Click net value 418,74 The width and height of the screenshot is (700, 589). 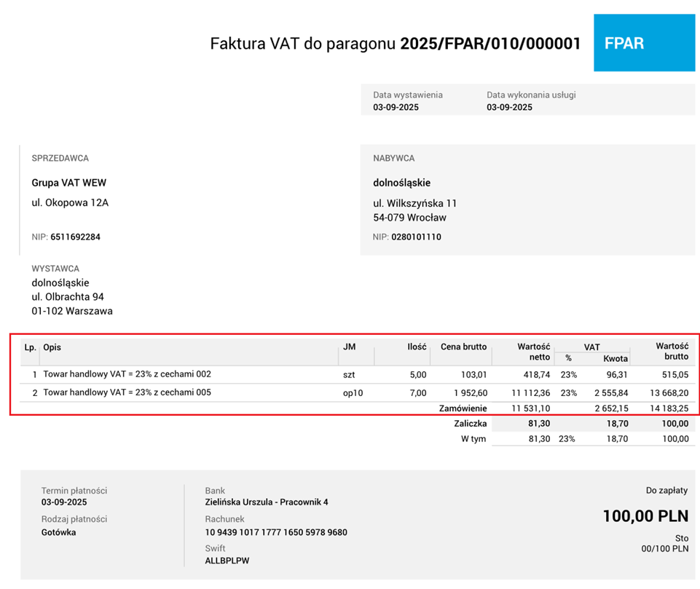(537, 375)
